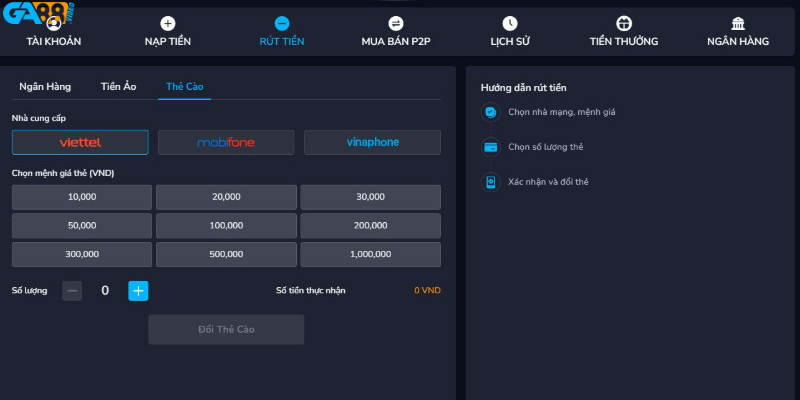This screenshot has width=800, height=400.
Task: Select the 30,000 card denomination
Action: pos(370,197)
